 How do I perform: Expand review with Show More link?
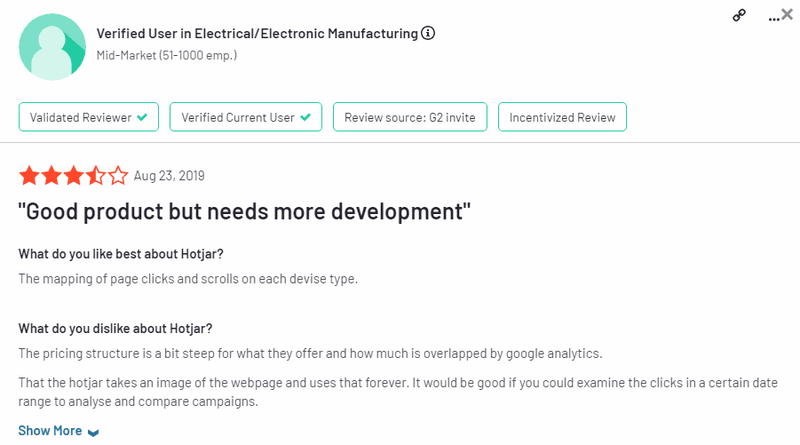(x=50, y=431)
